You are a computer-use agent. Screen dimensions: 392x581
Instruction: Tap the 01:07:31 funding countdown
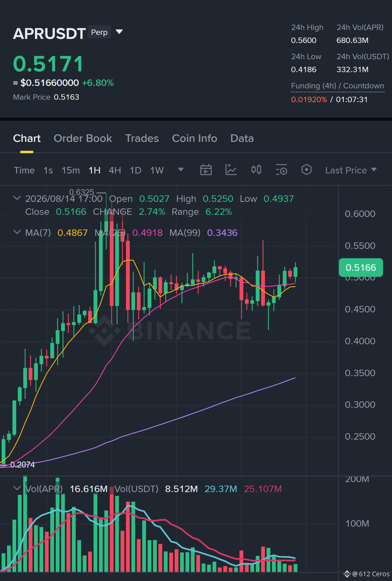pyautogui.click(x=352, y=99)
